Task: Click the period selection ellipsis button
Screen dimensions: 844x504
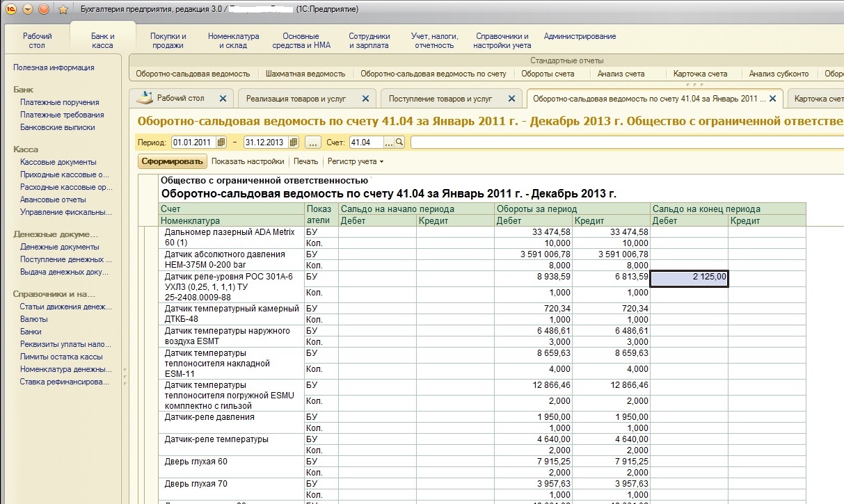Action: (313, 143)
